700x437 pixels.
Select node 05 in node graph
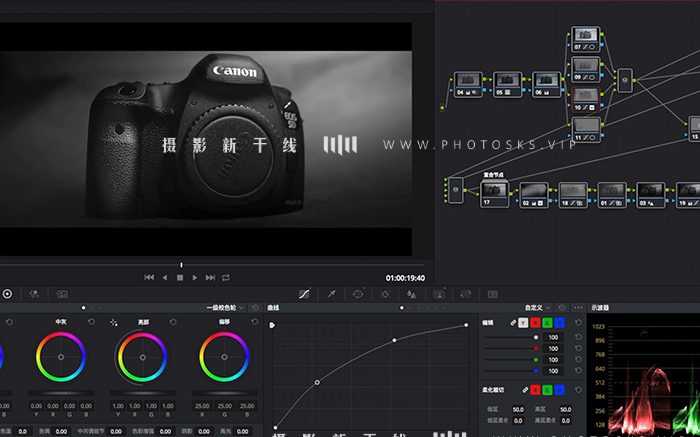(x=508, y=84)
